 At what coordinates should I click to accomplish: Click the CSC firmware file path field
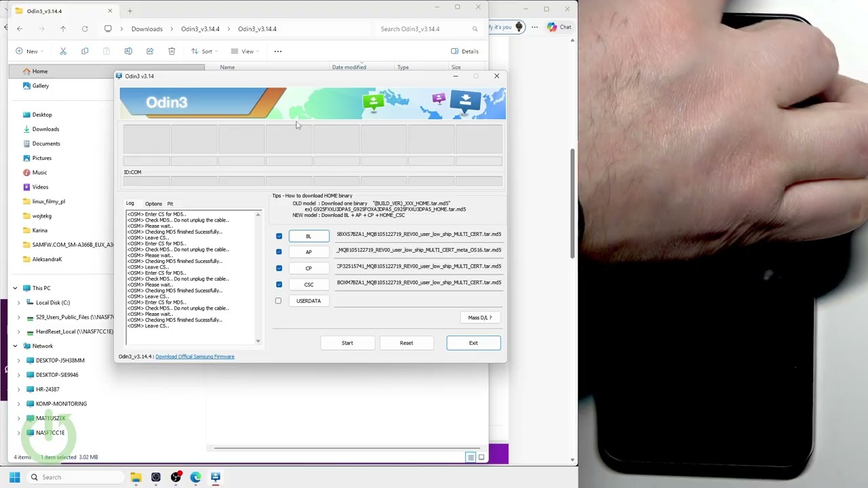(419, 283)
